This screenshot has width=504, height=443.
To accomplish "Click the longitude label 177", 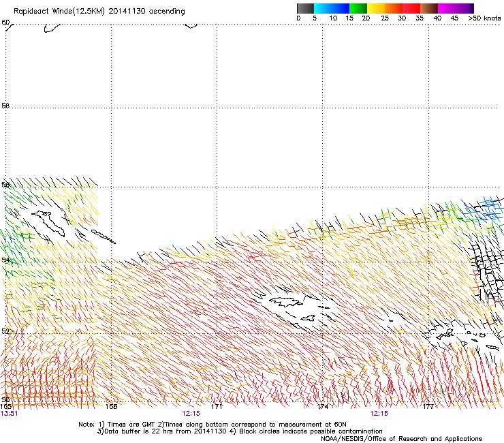I will (x=428, y=407).
